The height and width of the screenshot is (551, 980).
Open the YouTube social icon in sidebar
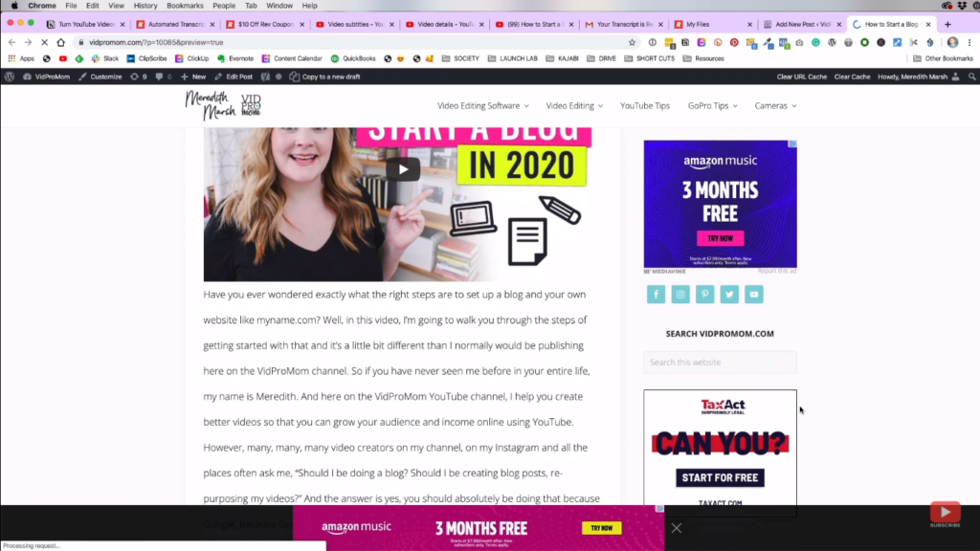pos(754,295)
